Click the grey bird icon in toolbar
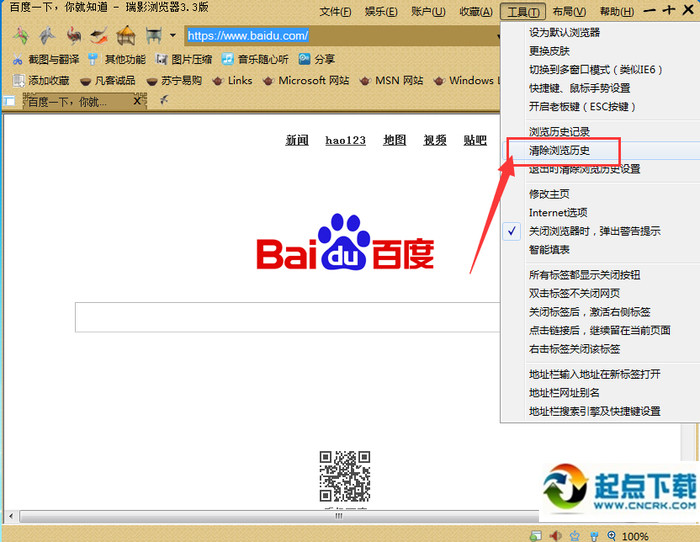This screenshot has width=700, height=542. click(47, 35)
